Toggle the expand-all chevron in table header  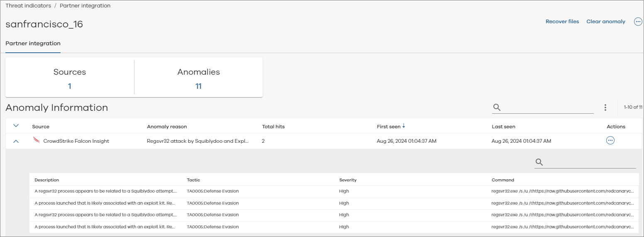pos(16,126)
